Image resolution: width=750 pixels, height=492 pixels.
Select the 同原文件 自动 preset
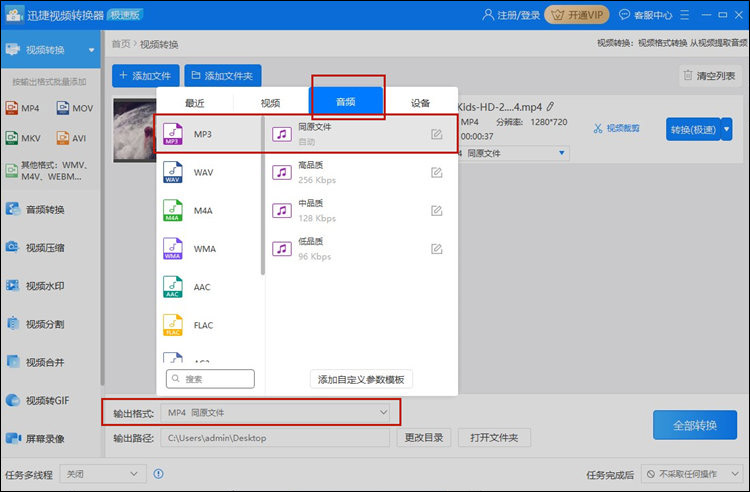point(361,134)
